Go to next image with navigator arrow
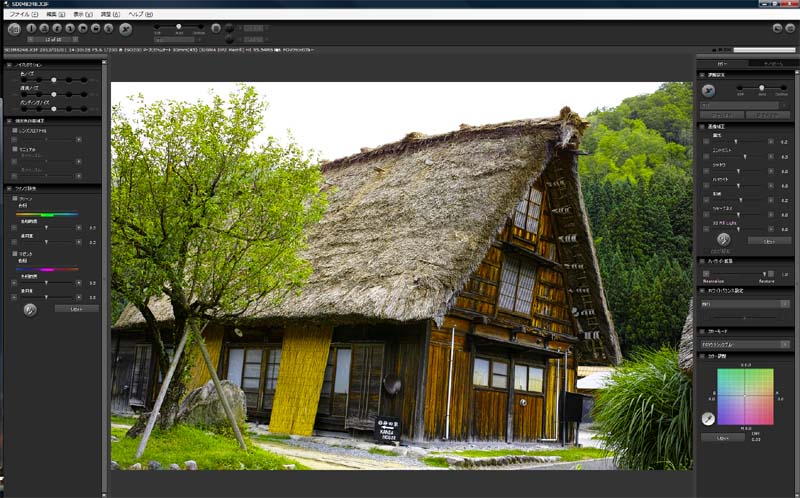Viewport: 800px width, 498px height. point(76,39)
